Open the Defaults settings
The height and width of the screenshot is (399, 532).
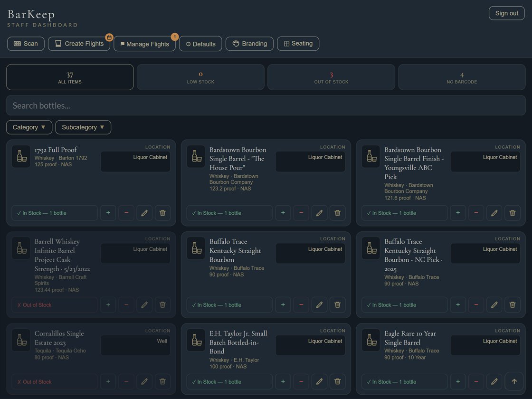coord(200,44)
